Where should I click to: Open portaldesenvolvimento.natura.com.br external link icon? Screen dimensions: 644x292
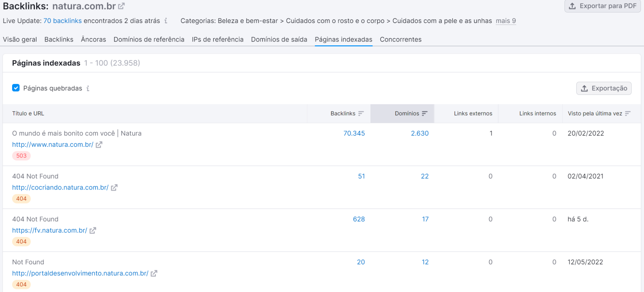coord(154,273)
